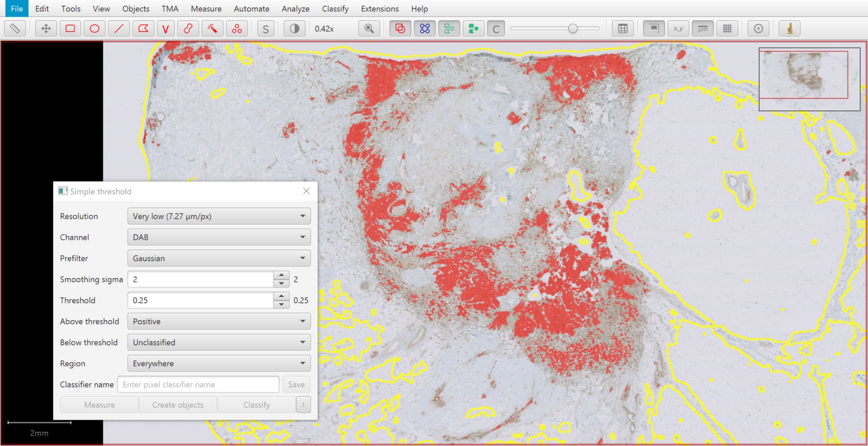
Task: Open the Channel dropdown showing DAB
Action: tap(219, 237)
